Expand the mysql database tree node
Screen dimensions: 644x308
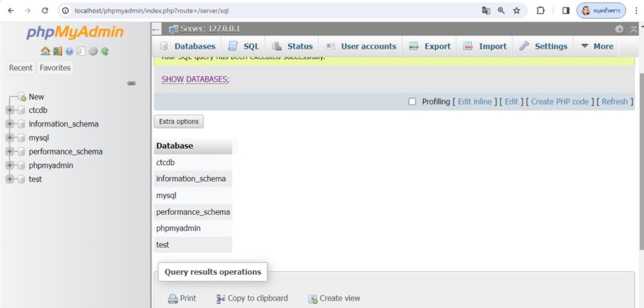tap(10, 138)
